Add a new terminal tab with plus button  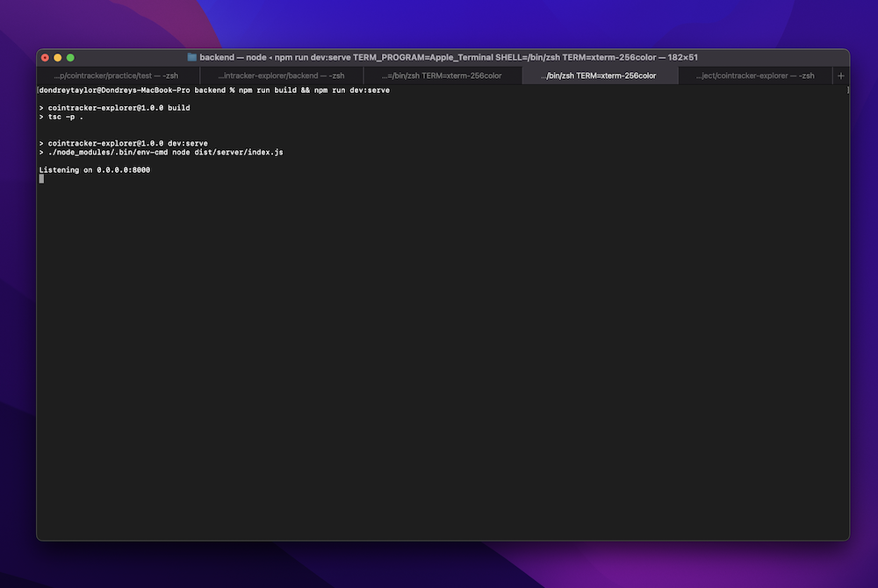coord(840,75)
